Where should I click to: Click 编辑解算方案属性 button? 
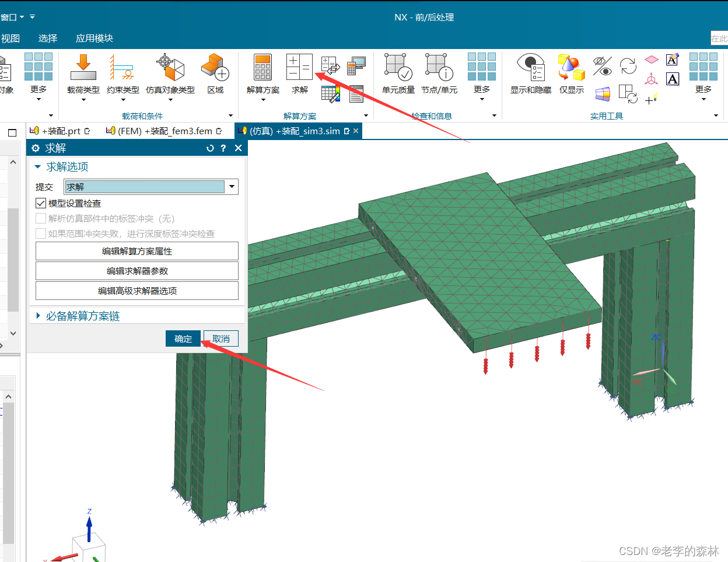tap(137, 251)
